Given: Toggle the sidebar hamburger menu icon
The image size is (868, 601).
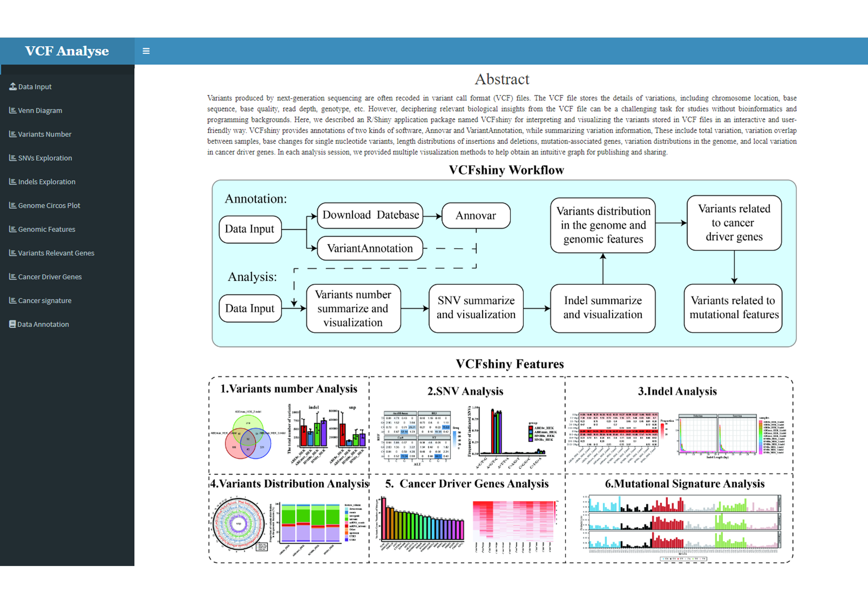Looking at the screenshot, I should coord(146,51).
